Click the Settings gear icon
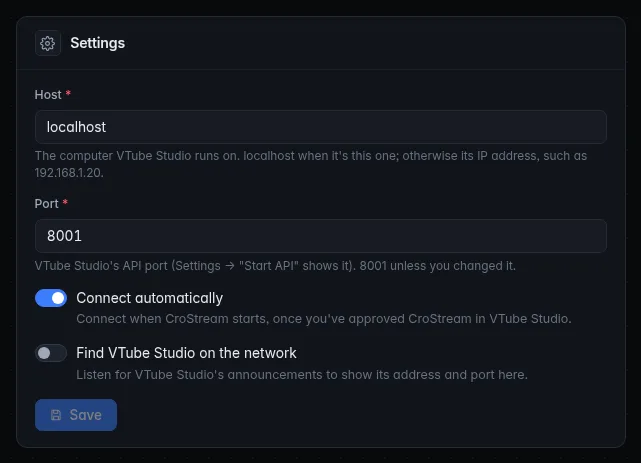This screenshot has height=463, width=641. pyautogui.click(x=47, y=43)
